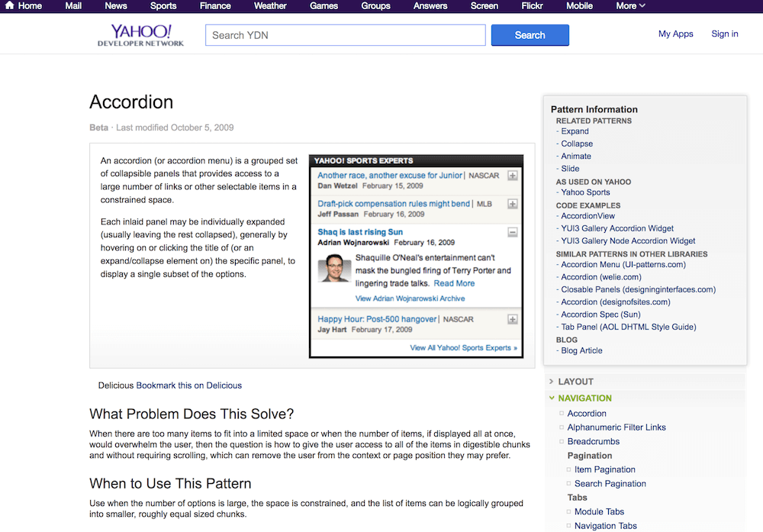Select Breadcrumbs in the navigation tree

coord(593,441)
